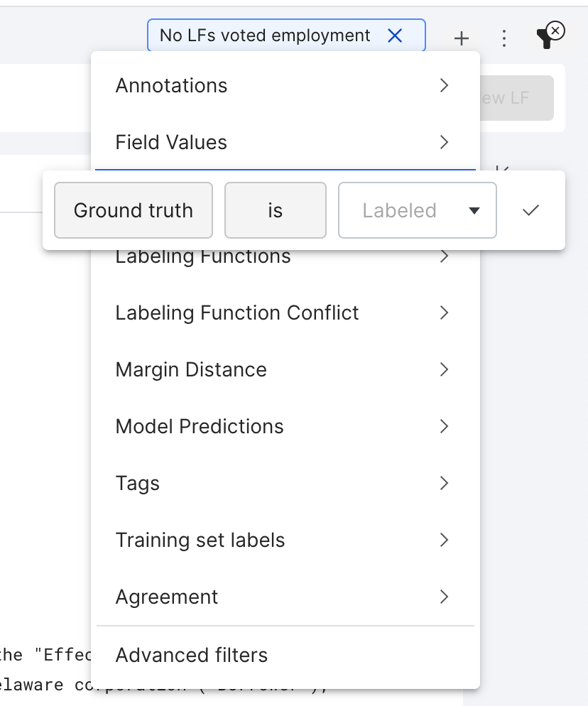This screenshot has height=706, width=588.
Task: Select Labeling Function Conflict filter
Action: (x=285, y=313)
